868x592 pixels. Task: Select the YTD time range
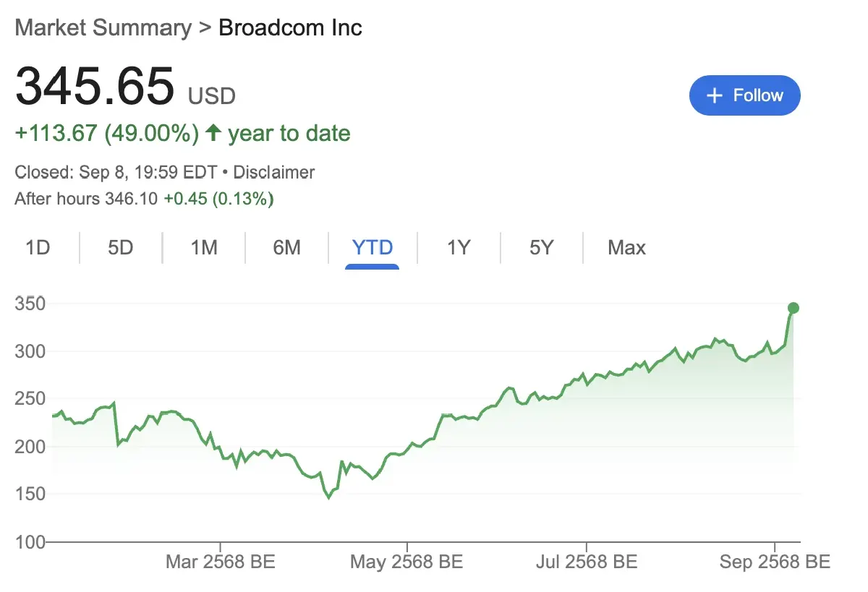coord(372,248)
